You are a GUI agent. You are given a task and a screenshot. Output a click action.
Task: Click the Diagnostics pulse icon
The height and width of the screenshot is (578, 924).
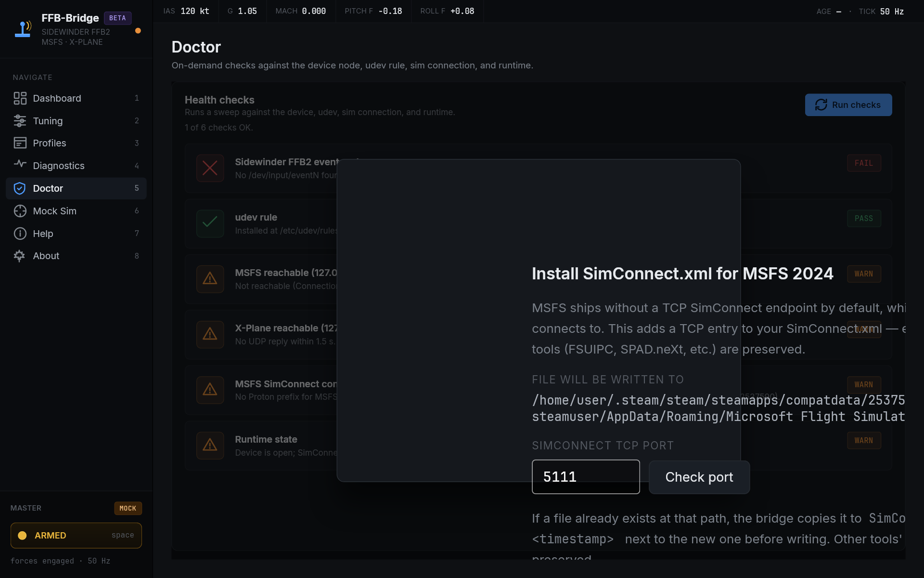point(20,164)
